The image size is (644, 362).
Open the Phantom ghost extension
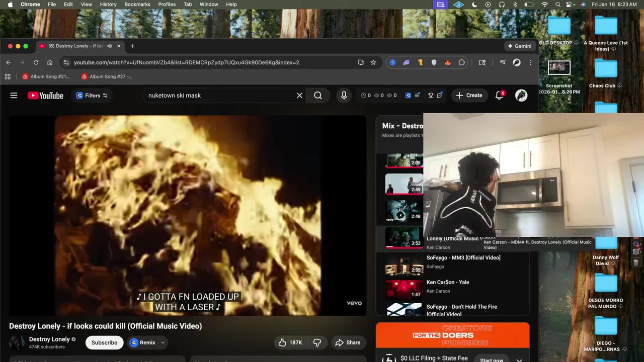pyautogui.click(x=407, y=62)
